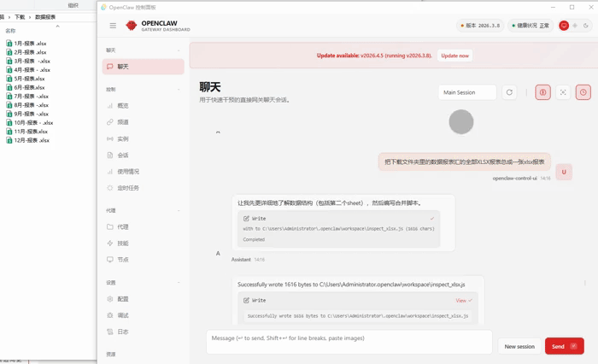Switch to light theme (sun icon)
Image resolution: width=598 pixels, height=364 pixels.
(x=575, y=26)
